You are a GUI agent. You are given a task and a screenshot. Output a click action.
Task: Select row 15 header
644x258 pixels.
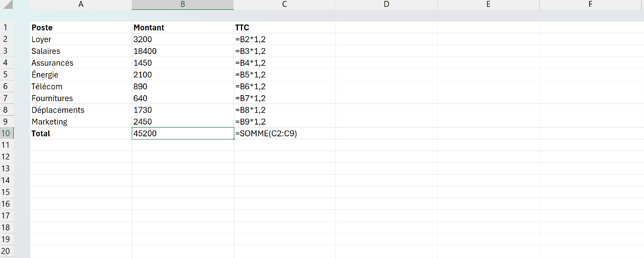(x=7, y=192)
